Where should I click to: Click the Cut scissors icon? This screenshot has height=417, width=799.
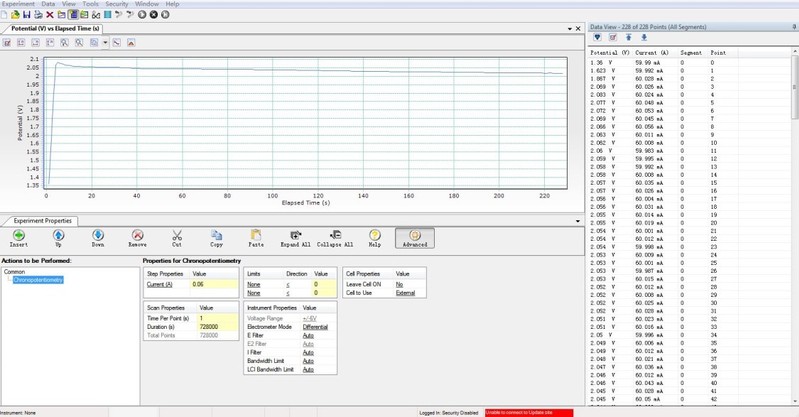[x=177, y=236]
